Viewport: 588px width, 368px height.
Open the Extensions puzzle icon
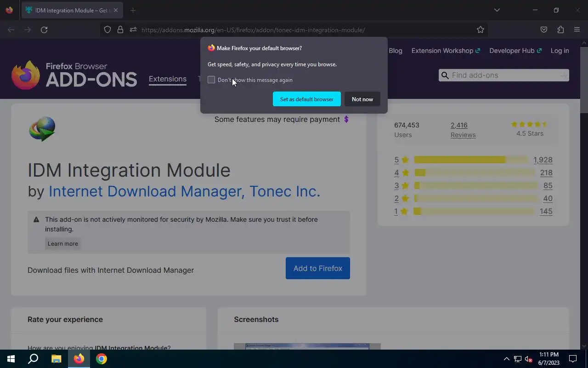[x=560, y=29]
